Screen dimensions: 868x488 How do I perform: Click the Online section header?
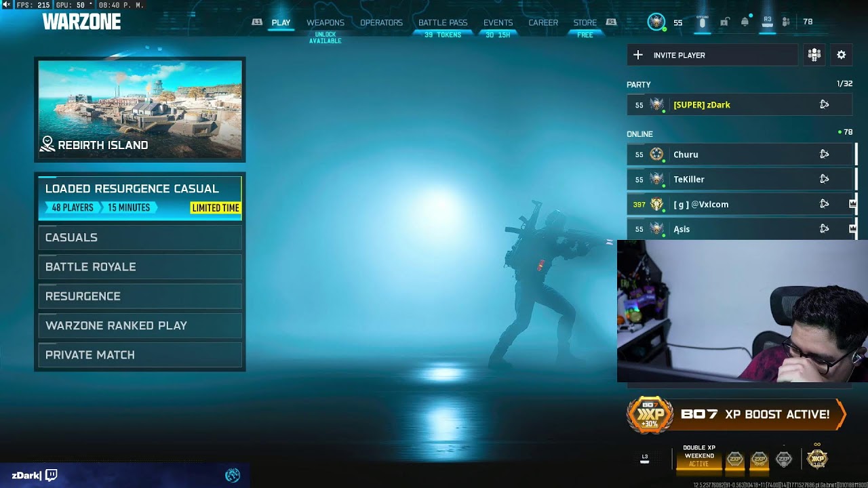639,134
